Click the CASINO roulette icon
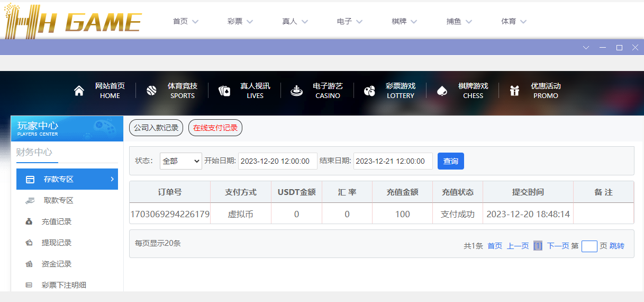Image resolution: width=644 pixels, height=302 pixels. tap(296, 91)
